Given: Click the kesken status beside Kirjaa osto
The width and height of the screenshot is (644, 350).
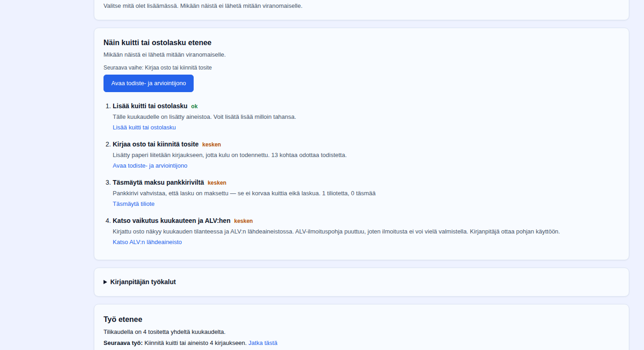Looking at the screenshot, I should pos(212,145).
